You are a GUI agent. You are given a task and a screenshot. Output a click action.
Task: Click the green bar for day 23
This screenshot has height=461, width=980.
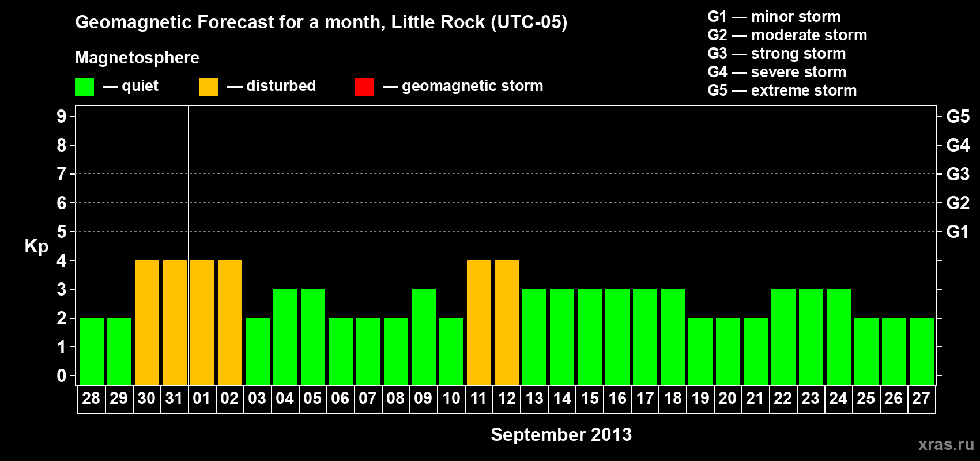pyautogui.click(x=811, y=337)
